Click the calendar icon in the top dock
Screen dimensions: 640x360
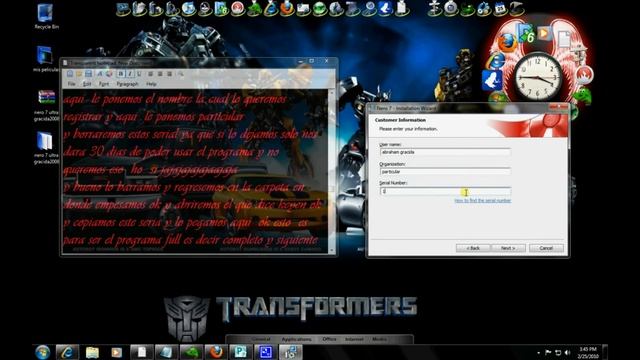(500, 9)
